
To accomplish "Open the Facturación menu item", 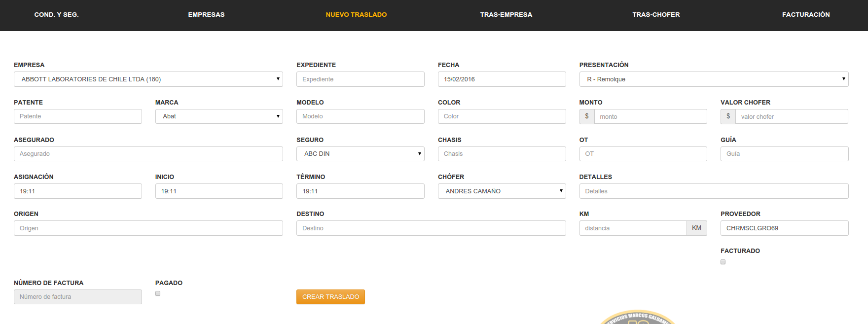I will coord(805,15).
